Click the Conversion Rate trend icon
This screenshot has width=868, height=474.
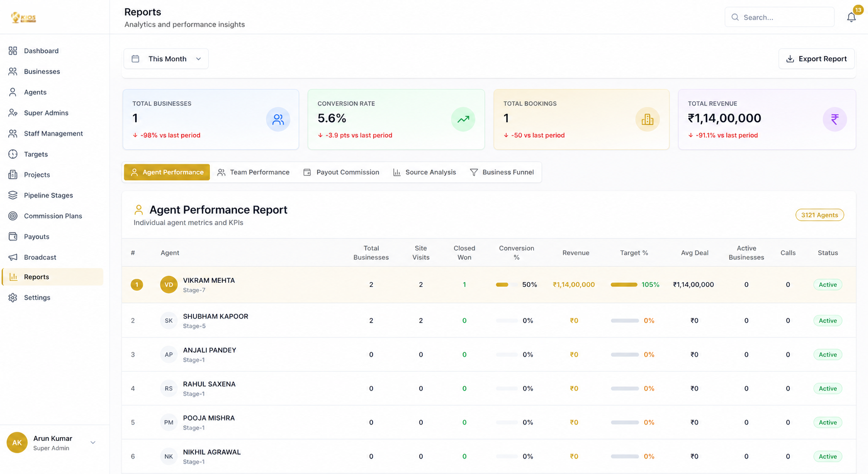click(x=463, y=119)
